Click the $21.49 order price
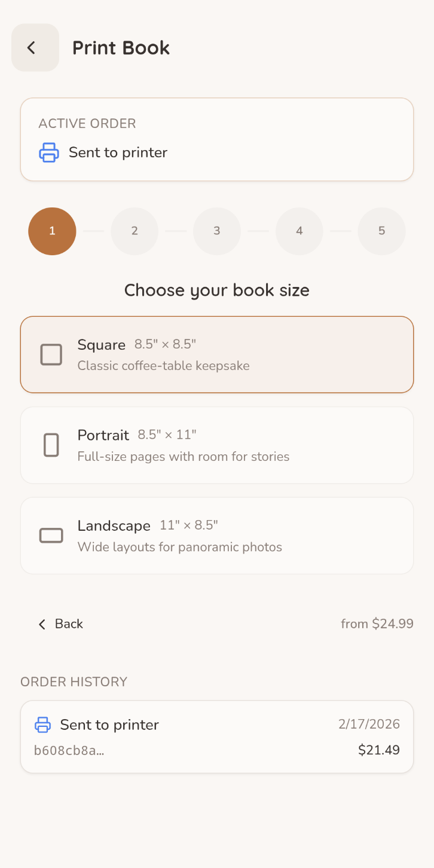The height and width of the screenshot is (868, 434). [x=378, y=750]
